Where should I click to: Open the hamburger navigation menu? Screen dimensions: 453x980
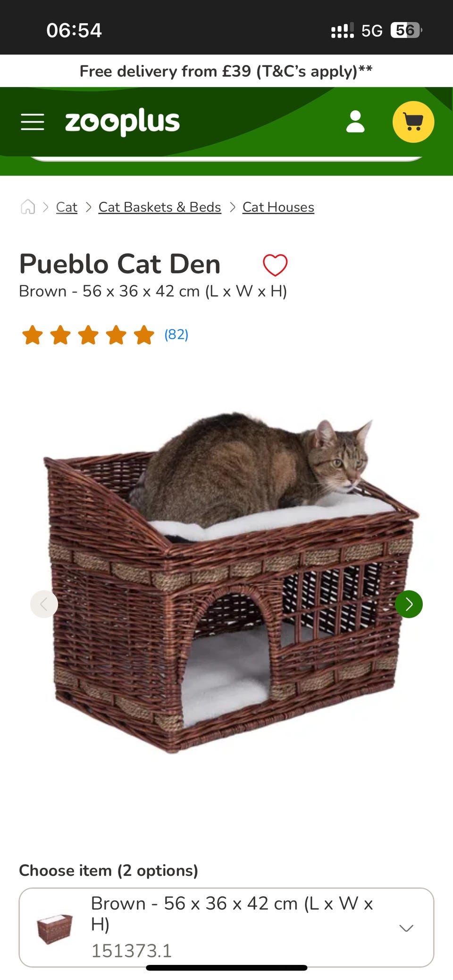(33, 122)
